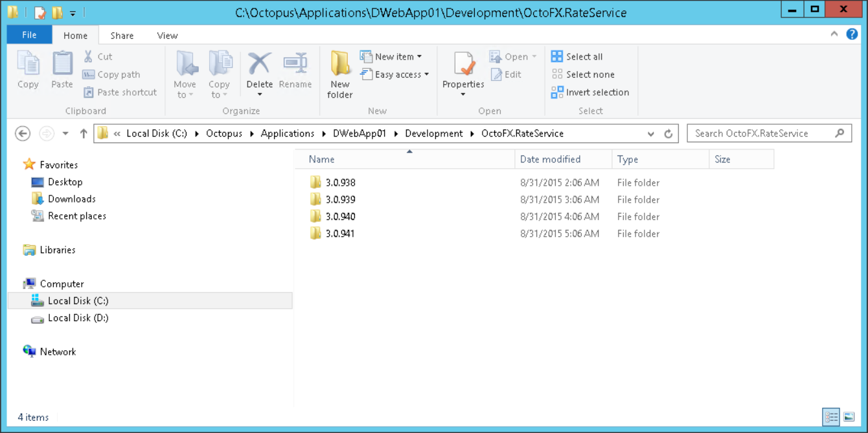Click the Search OctoFX.RateService box
The image size is (868, 433).
761,134
